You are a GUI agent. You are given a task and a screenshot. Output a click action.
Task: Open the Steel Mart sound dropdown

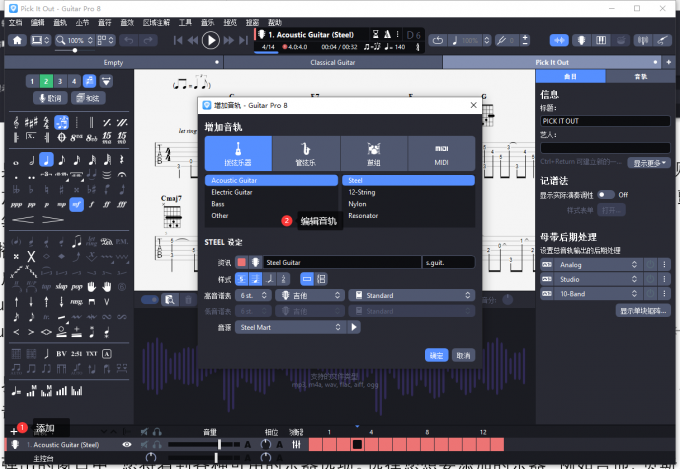point(290,327)
